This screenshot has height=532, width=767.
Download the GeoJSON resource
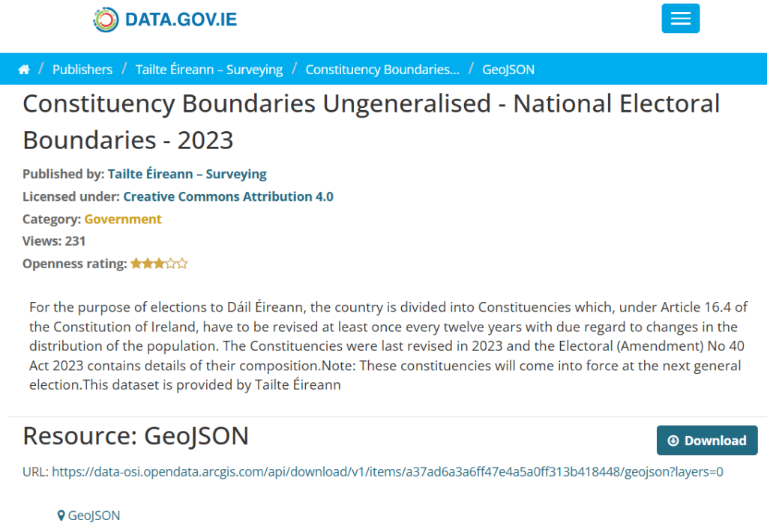point(706,441)
